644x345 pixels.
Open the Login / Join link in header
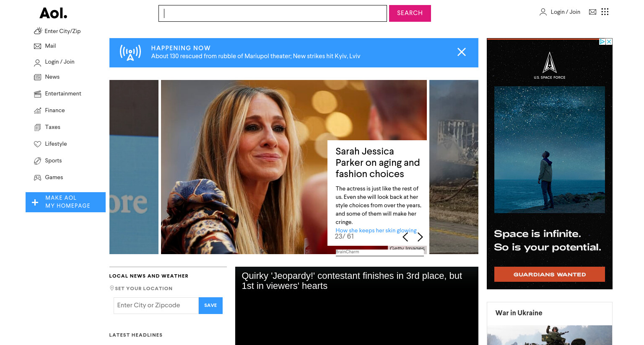pos(565,12)
